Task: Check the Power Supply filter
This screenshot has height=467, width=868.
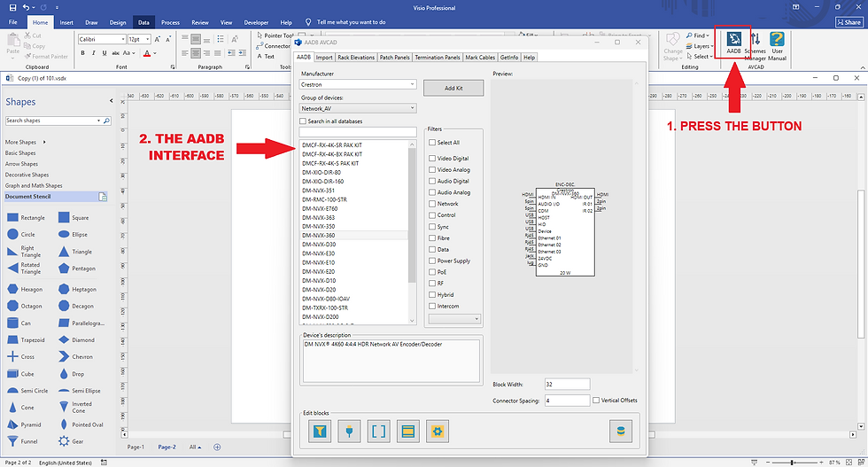Action: pyautogui.click(x=432, y=261)
